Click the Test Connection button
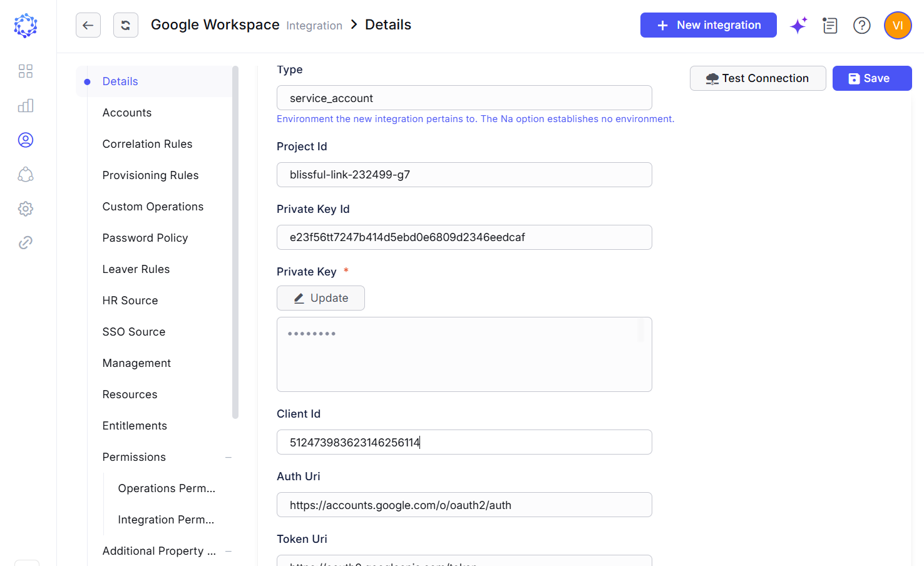 (x=758, y=78)
